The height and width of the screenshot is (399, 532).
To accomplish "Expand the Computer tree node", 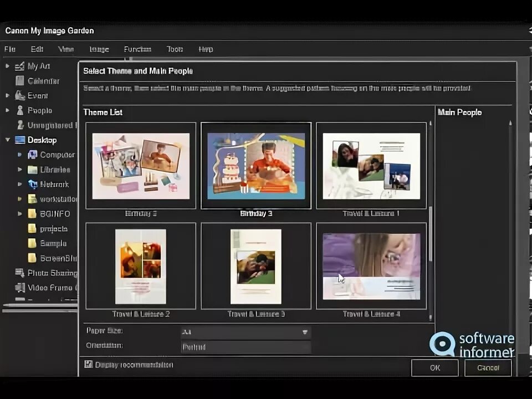I will click(20, 155).
